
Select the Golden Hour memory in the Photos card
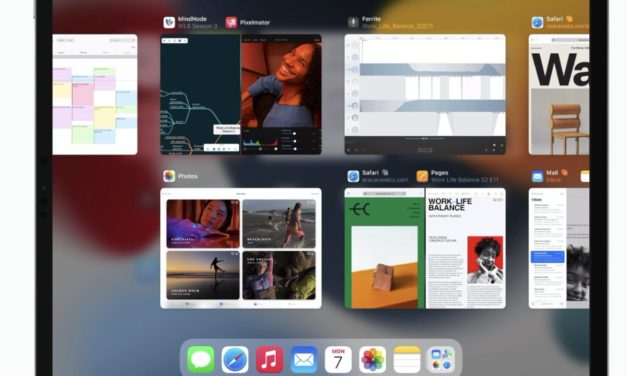click(x=203, y=275)
